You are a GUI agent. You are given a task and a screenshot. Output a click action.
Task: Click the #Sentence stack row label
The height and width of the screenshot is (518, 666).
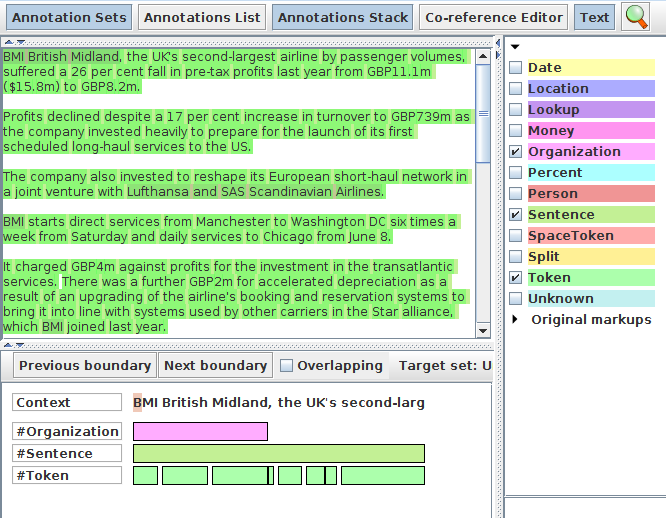[67, 453]
